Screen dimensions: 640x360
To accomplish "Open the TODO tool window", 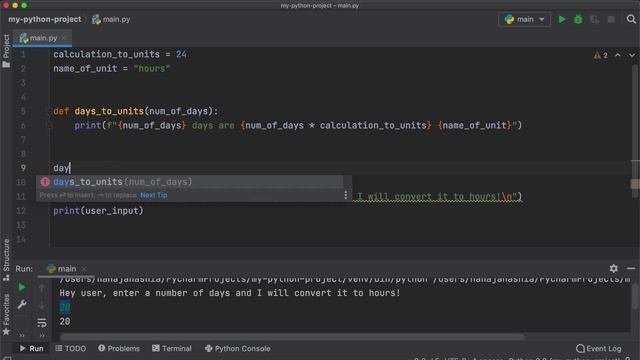I will [71, 349].
